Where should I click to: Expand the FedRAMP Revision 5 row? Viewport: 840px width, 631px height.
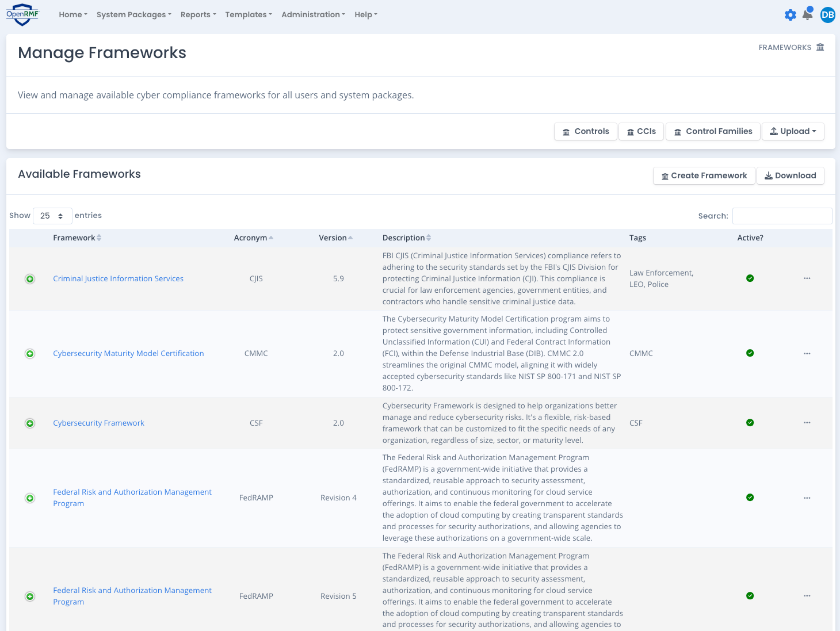coord(30,596)
